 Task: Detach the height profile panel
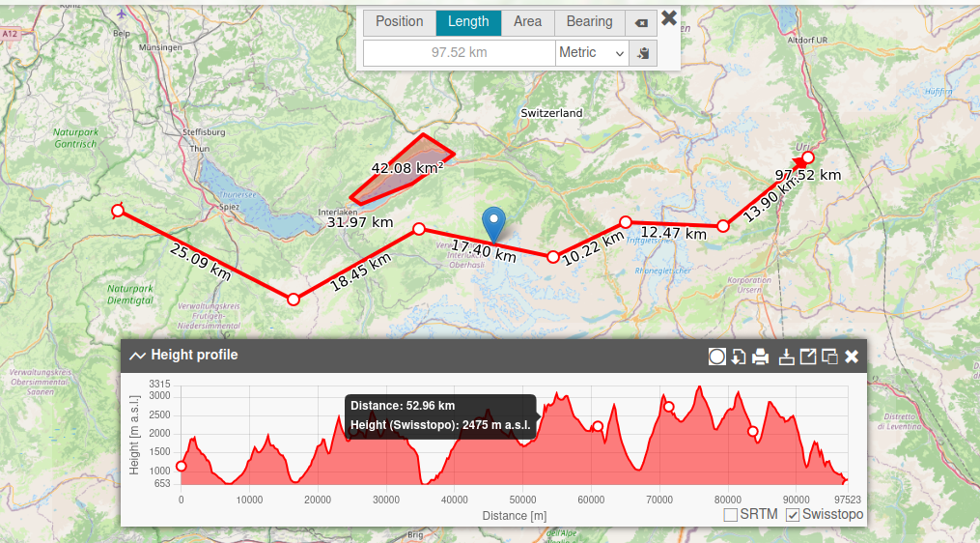[829, 357]
